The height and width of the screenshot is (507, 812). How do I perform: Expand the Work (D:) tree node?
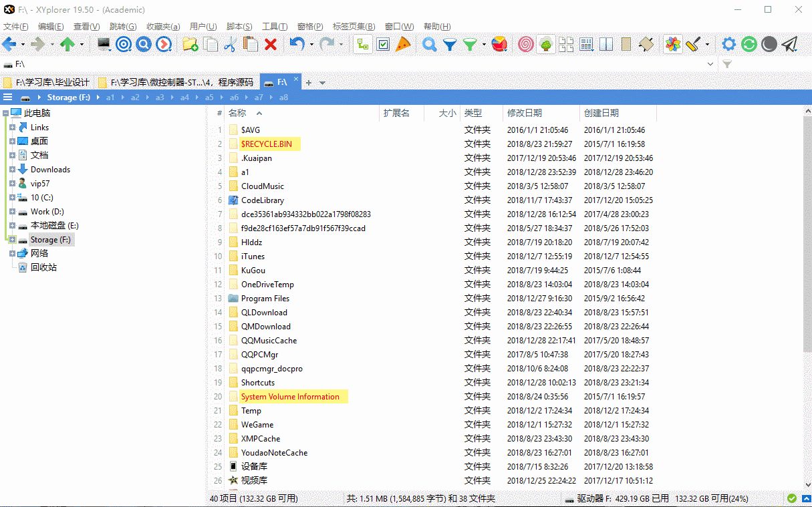12,212
